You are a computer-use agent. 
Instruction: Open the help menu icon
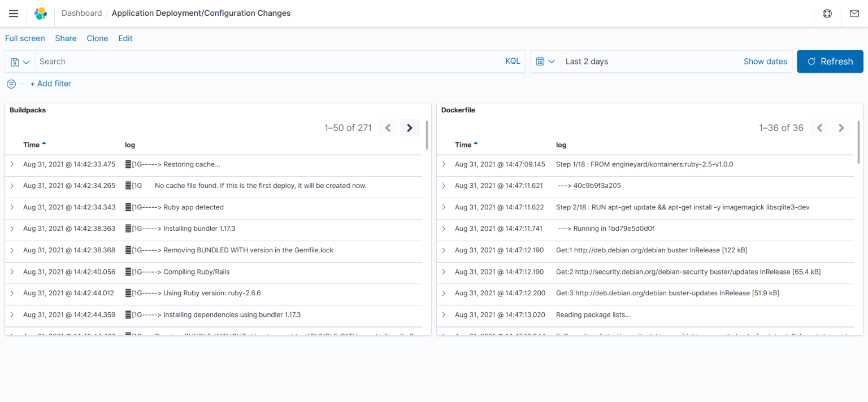pyautogui.click(x=827, y=14)
